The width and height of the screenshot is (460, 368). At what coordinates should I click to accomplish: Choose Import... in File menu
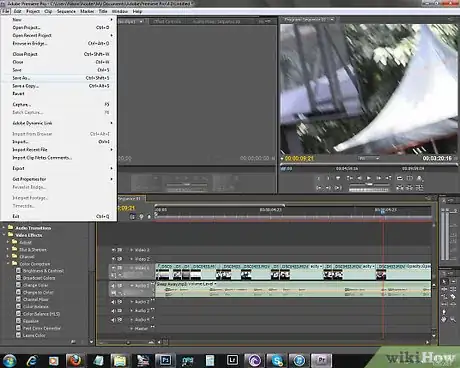pos(58,142)
